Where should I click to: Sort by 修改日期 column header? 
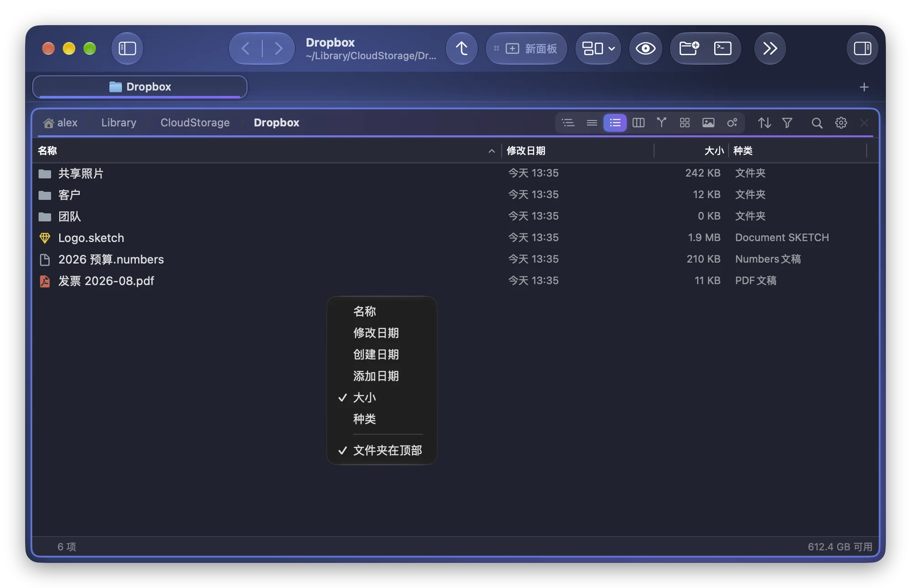click(578, 151)
